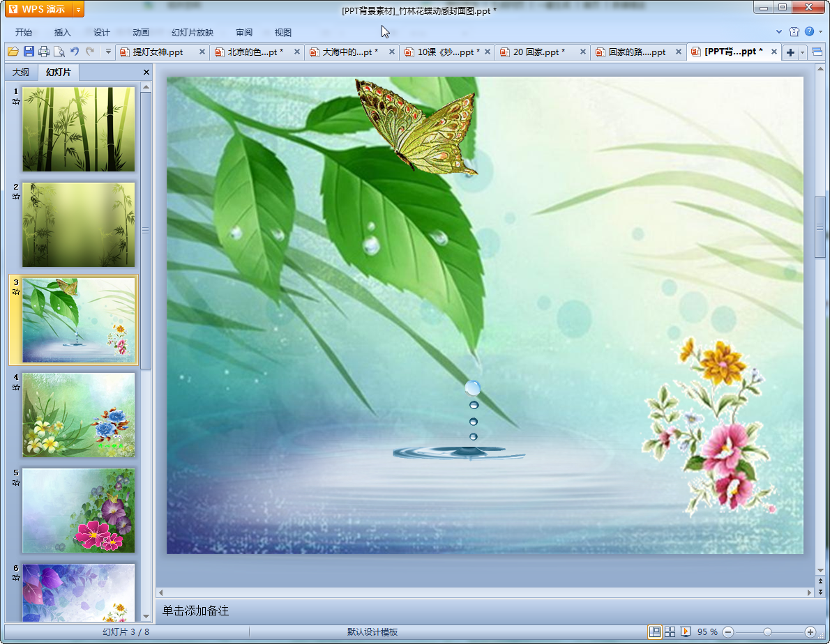Go to previous slide double-arrow button
Viewport: 830px width, 644px height.
tap(820, 581)
